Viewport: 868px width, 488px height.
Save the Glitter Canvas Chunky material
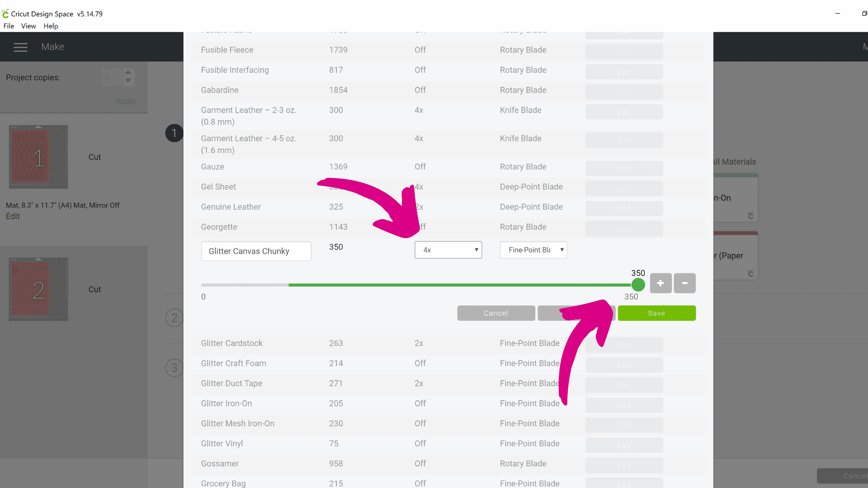coord(656,313)
